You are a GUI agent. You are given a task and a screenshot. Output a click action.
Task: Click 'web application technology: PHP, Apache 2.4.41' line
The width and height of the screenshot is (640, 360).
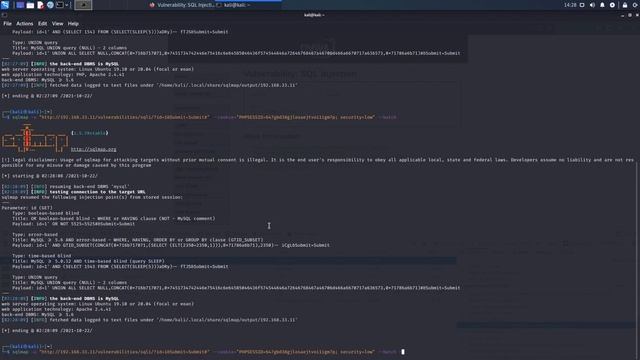coord(63,75)
